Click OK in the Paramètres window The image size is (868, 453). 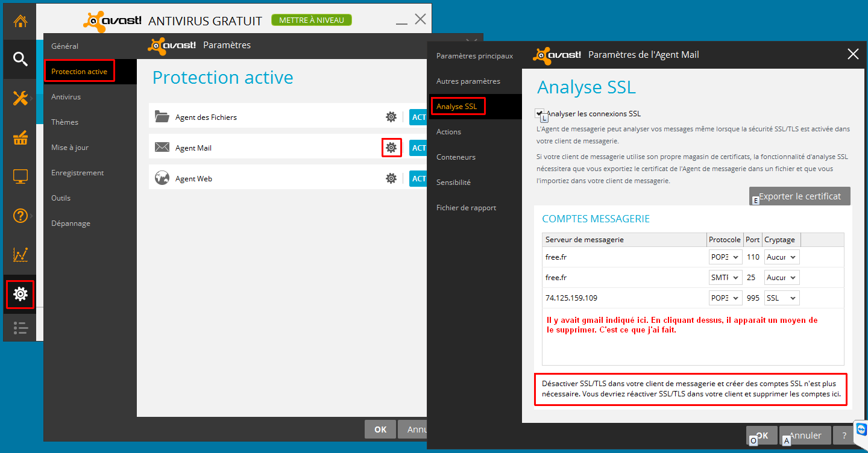point(380,430)
